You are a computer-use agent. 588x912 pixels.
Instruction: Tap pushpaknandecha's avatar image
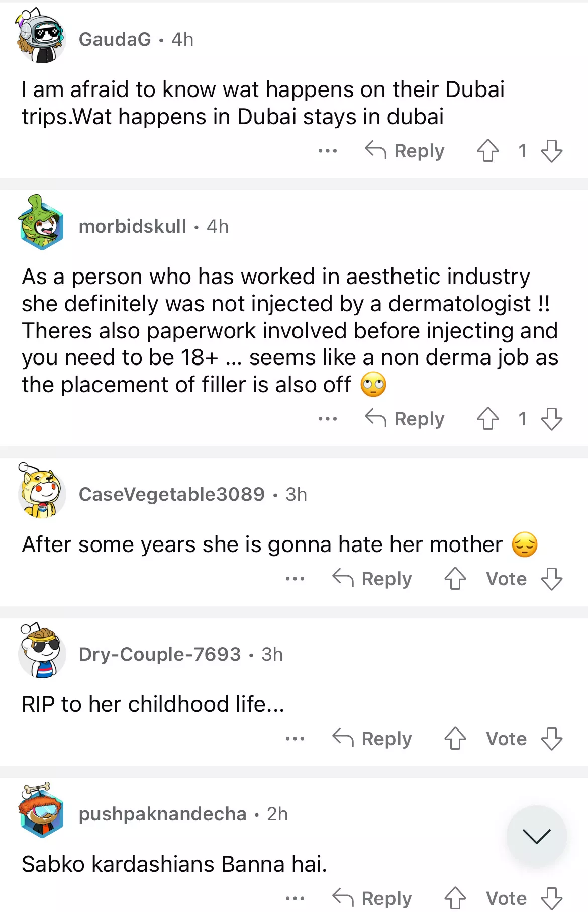point(42,810)
